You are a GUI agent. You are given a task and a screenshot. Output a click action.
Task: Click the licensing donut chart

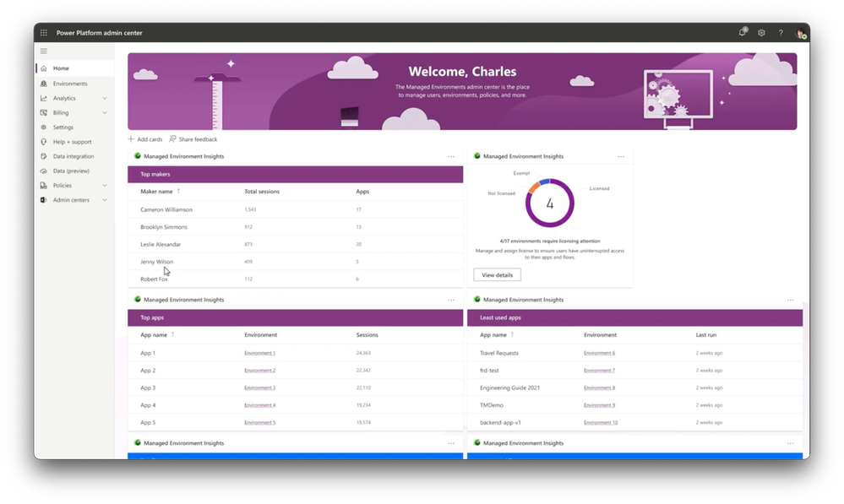[x=549, y=203]
